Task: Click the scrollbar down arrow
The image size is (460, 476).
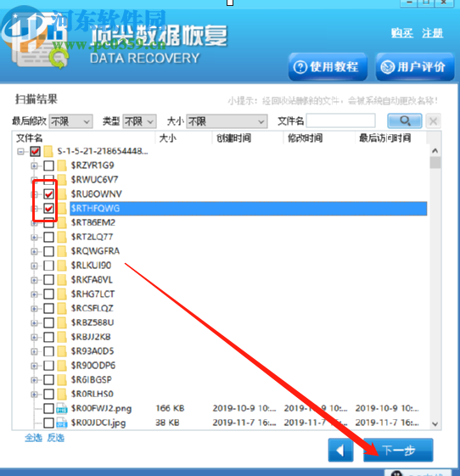Action: 435,423
